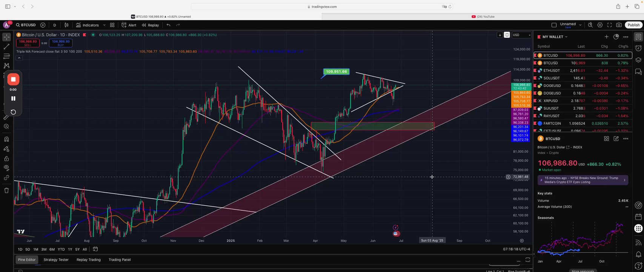
Task: Select the trend line drawing tool
Action: tap(6, 47)
